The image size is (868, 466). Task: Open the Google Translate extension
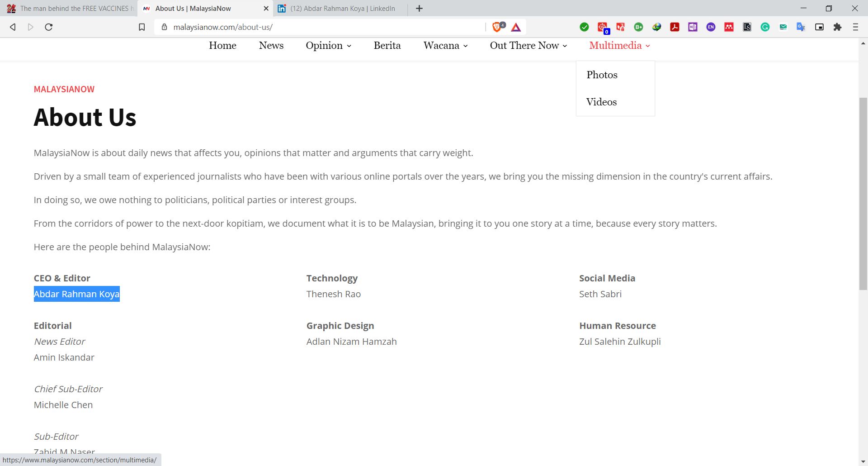[x=801, y=27]
